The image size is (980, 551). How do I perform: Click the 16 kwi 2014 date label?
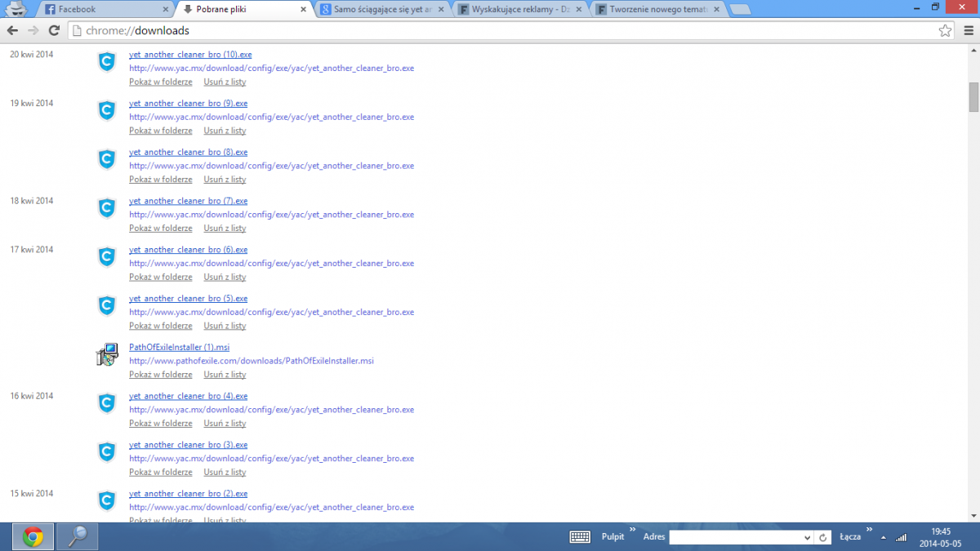point(32,396)
